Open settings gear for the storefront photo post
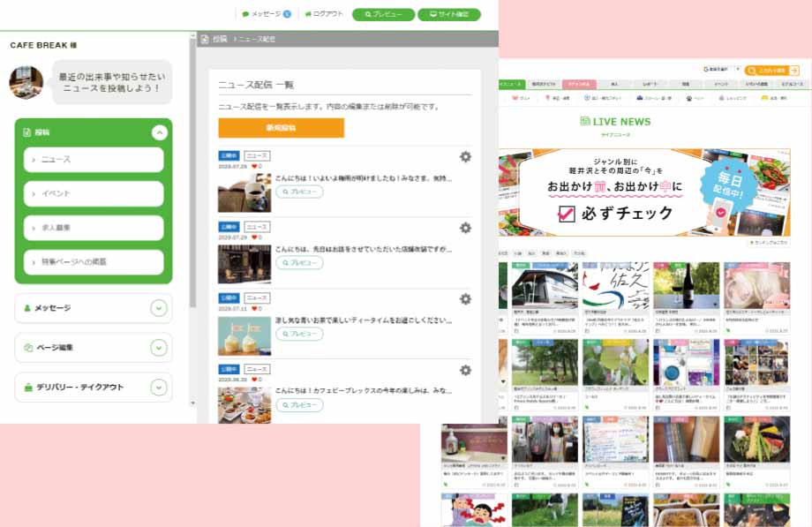This screenshot has height=527, width=812. (x=465, y=228)
